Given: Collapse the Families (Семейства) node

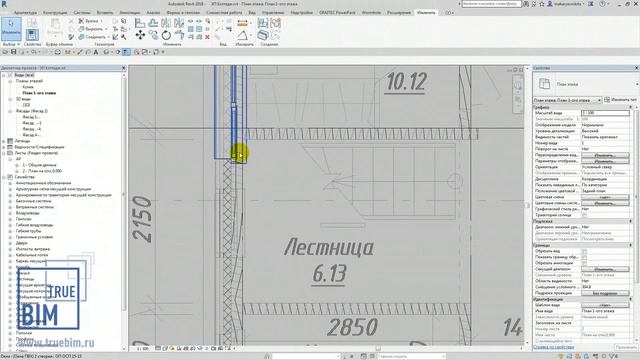Looking at the screenshot, I should 4,177.
